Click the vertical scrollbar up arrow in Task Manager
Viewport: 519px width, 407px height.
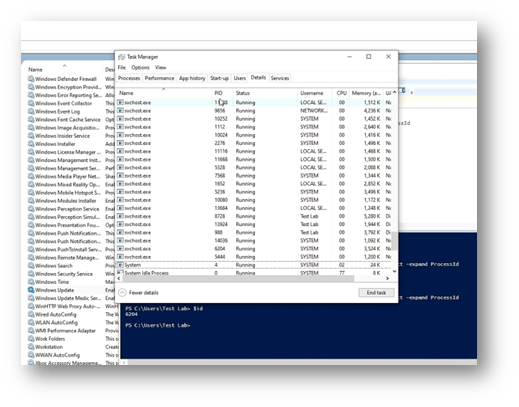tap(394, 92)
